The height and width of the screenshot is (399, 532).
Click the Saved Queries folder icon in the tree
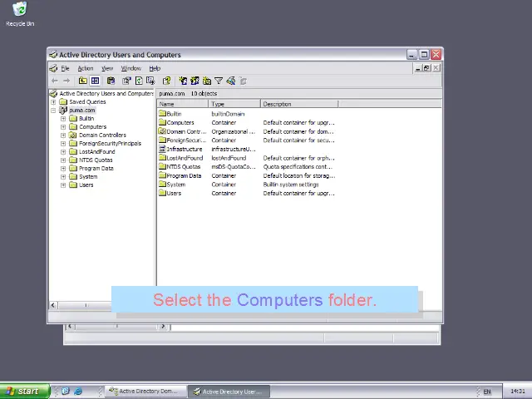[x=63, y=101]
